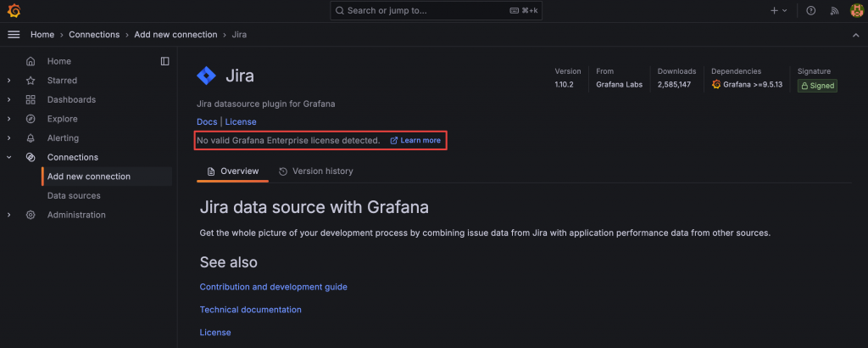
Task: Click the Starred star icon
Action: (x=31, y=81)
